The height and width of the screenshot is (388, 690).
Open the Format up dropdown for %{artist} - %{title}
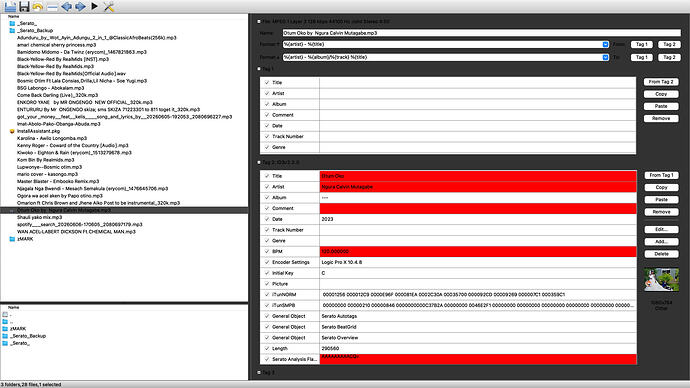click(605, 44)
